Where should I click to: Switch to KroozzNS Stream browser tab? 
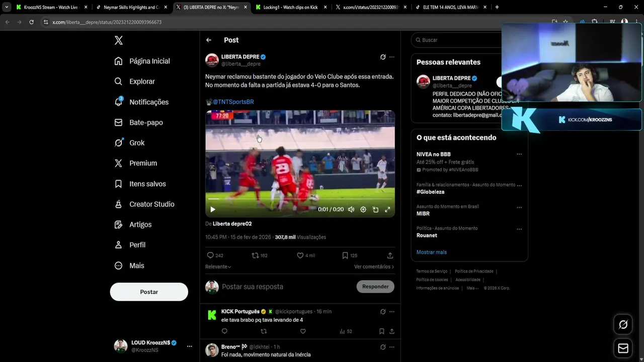coord(51,7)
